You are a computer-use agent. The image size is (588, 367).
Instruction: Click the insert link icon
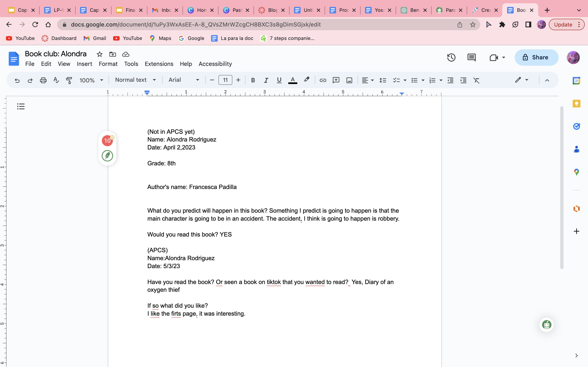click(x=323, y=80)
